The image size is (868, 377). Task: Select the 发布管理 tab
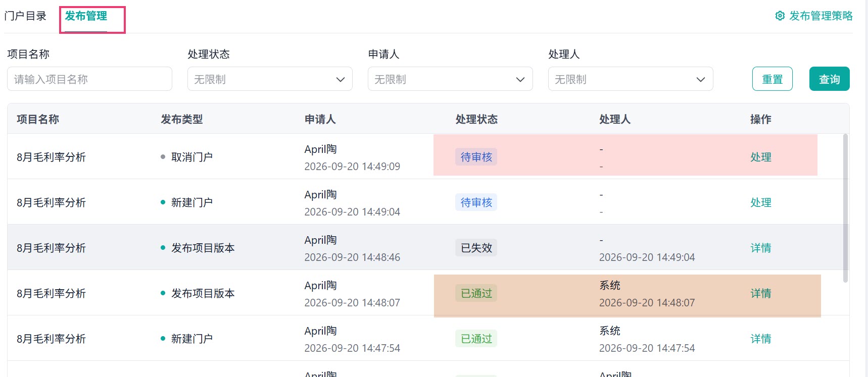pos(86,16)
